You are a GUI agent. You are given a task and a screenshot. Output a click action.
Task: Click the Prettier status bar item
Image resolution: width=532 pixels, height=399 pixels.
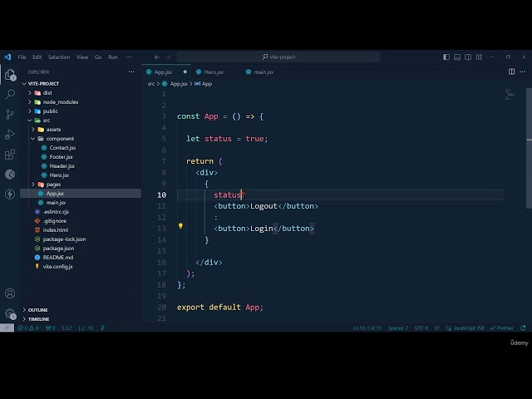(502, 328)
